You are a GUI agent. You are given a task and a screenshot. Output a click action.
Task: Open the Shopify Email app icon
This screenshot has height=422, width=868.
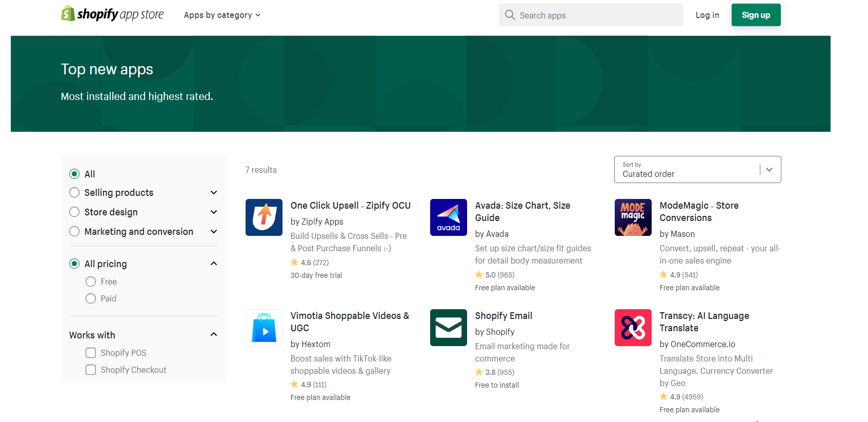click(x=449, y=328)
